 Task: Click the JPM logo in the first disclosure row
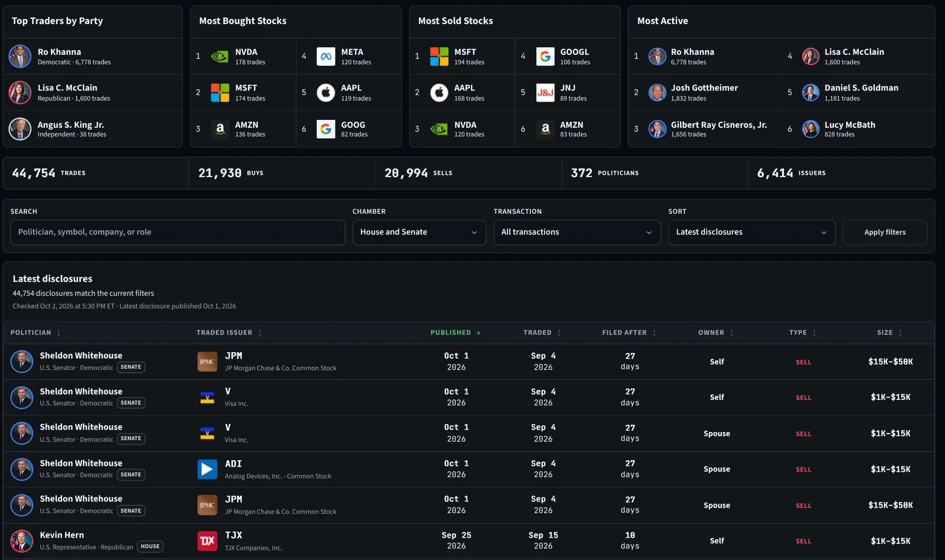coord(207,362)
